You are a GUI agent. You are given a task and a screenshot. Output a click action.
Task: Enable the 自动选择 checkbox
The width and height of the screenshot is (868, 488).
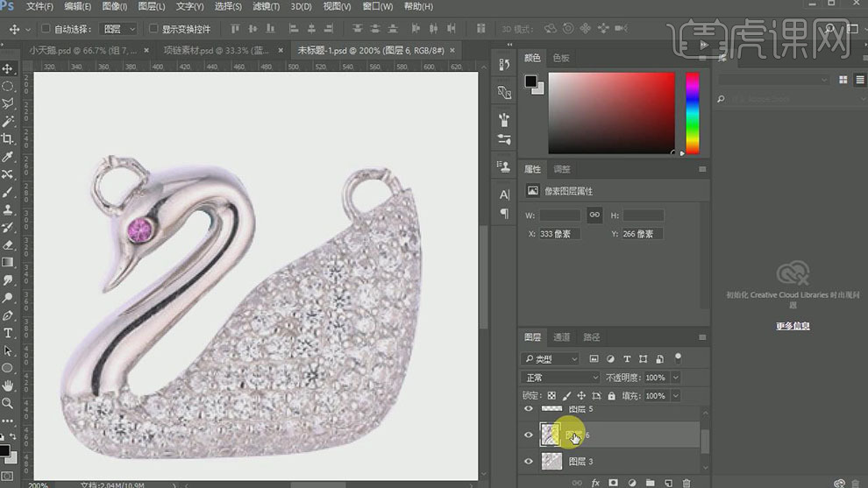point(46,28)
